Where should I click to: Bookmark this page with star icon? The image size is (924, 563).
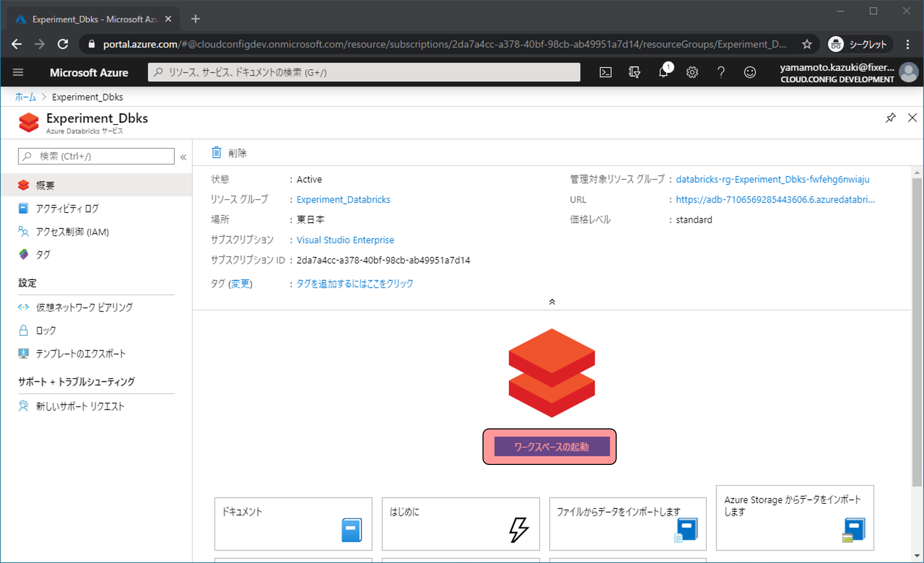(806, 45)
